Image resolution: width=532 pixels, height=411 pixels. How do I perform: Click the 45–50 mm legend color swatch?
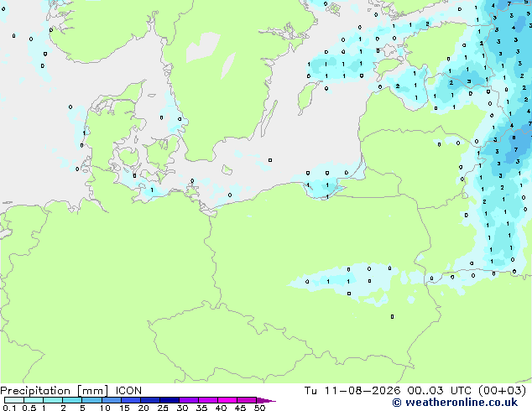[247, 400]
